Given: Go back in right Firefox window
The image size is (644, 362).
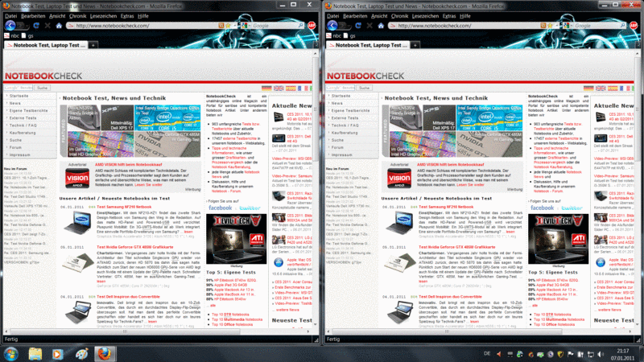Looking at the screenshot, I should coord(332,26).
